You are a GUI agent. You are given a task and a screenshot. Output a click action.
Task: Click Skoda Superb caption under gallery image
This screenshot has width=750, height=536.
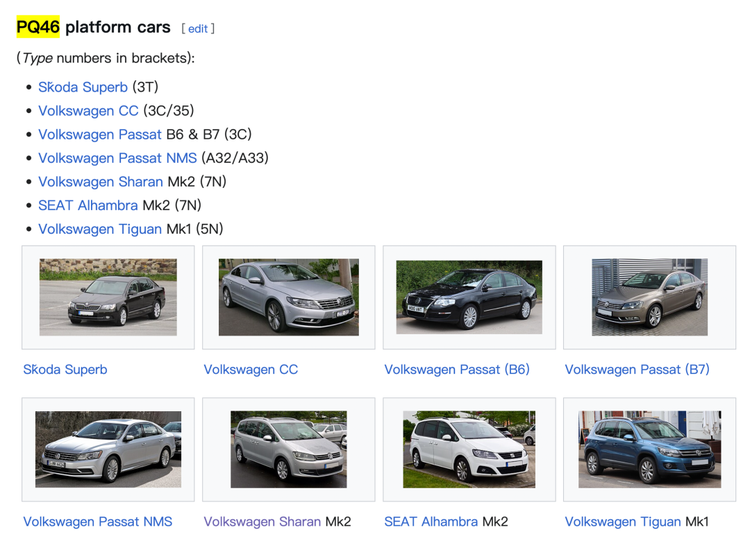65,370
